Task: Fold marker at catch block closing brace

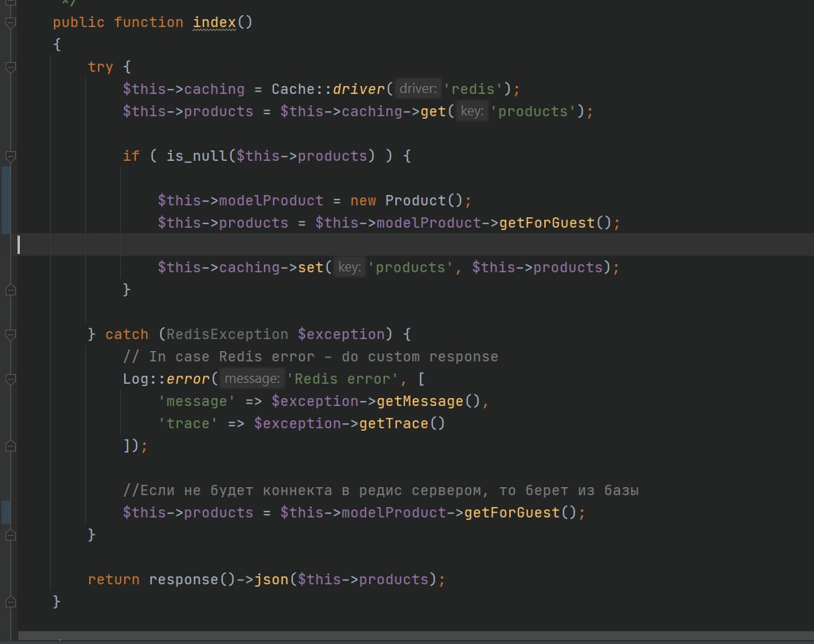Action: [x=10, y=535]
